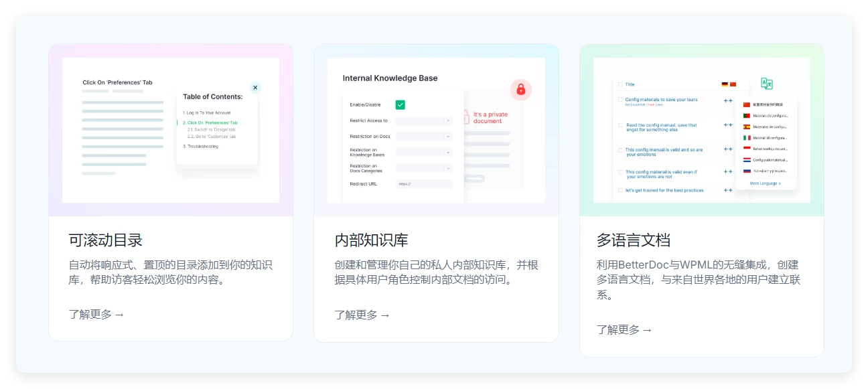Image resolution: width=868 pixels, height=389 pixels.
Task: Click the Portugal flag language entry
Action: click(747, 116)
